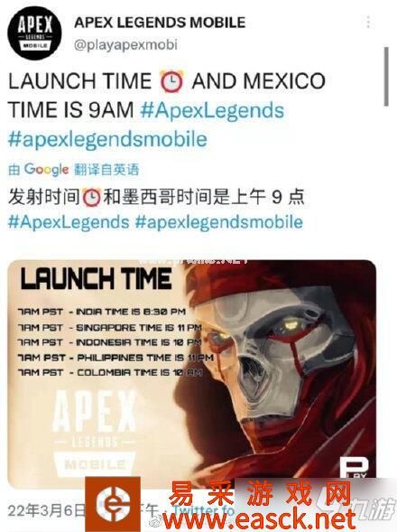Open the three-dot more options menu
This screenshot has width=397, height=532.
click(368, 23)
